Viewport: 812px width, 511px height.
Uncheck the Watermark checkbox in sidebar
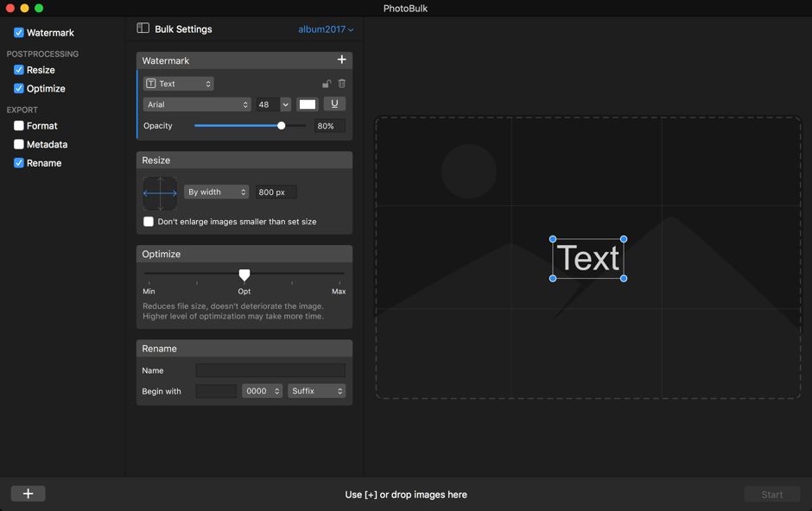[19, 33]
